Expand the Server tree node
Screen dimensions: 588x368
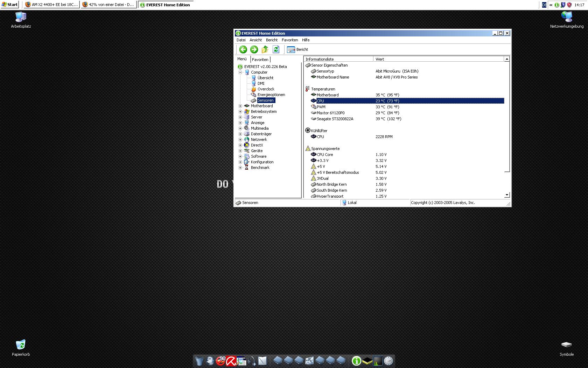click(x=240, y=117)
